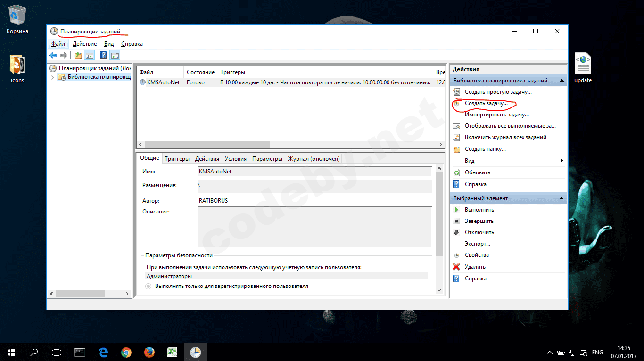644x361 pixels.
Task: Select the KMSAutoNet task row
Action: (163, 82)
